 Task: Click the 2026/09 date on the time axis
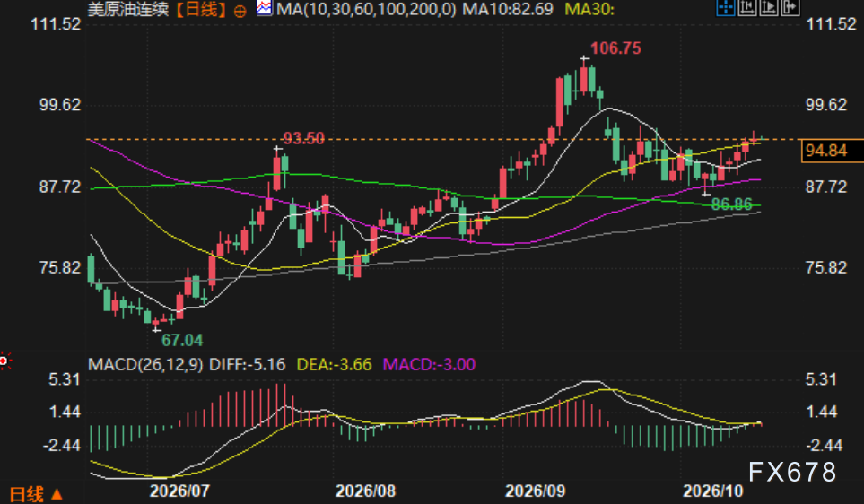535,491
